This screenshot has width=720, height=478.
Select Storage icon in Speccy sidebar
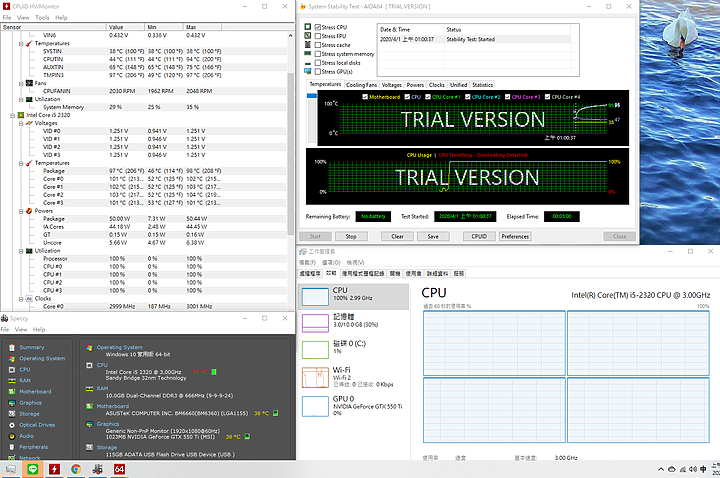click(x=12, y=414)
